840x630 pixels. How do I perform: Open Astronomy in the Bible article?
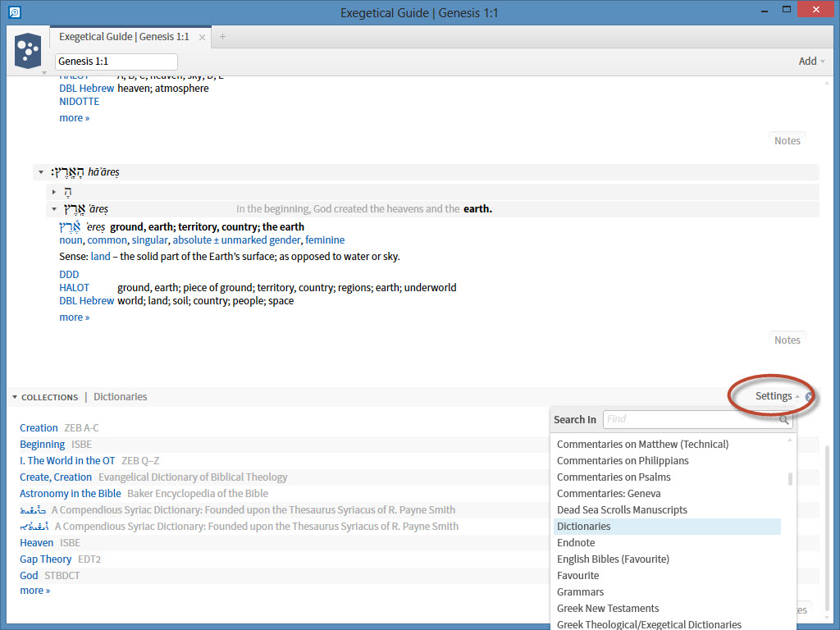pos(71,493)
